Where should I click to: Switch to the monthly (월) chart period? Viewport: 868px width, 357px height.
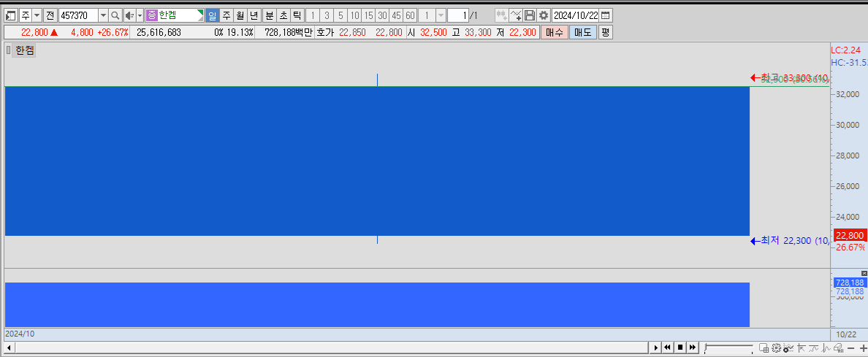[x=240, y=15]
